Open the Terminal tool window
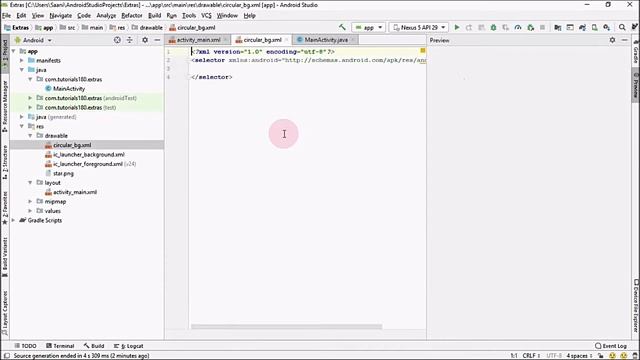 (x=60, y=346)
